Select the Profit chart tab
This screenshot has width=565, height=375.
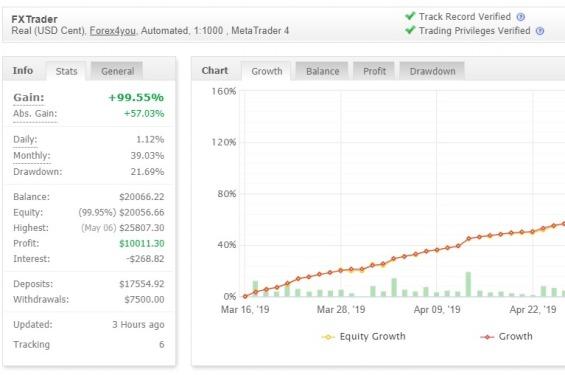point(374,71)
